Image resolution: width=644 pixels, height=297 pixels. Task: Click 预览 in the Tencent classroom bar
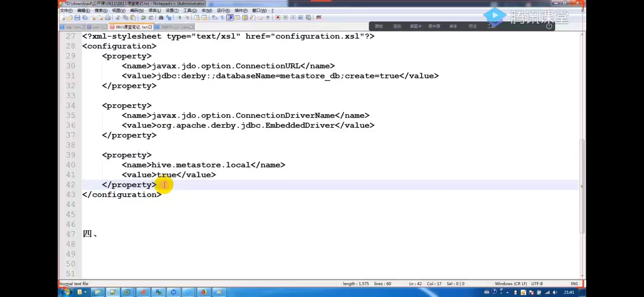pyautogui.click(x=473, y=26)
